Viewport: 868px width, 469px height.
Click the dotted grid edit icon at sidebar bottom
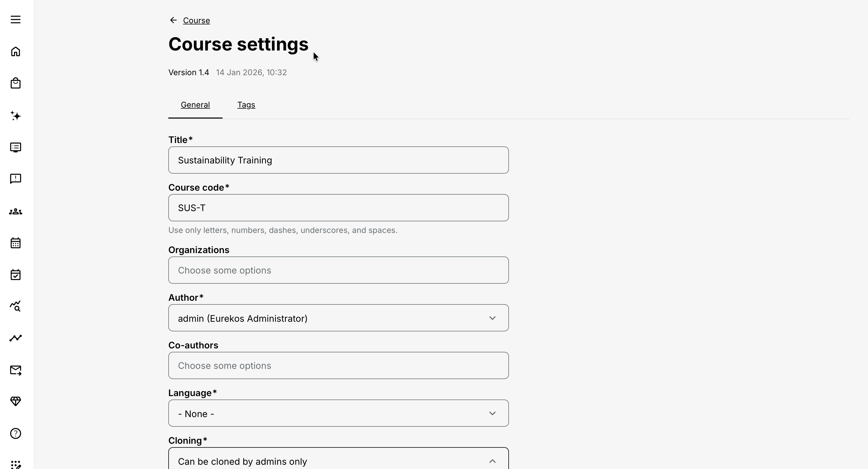(x=16, y=464)
